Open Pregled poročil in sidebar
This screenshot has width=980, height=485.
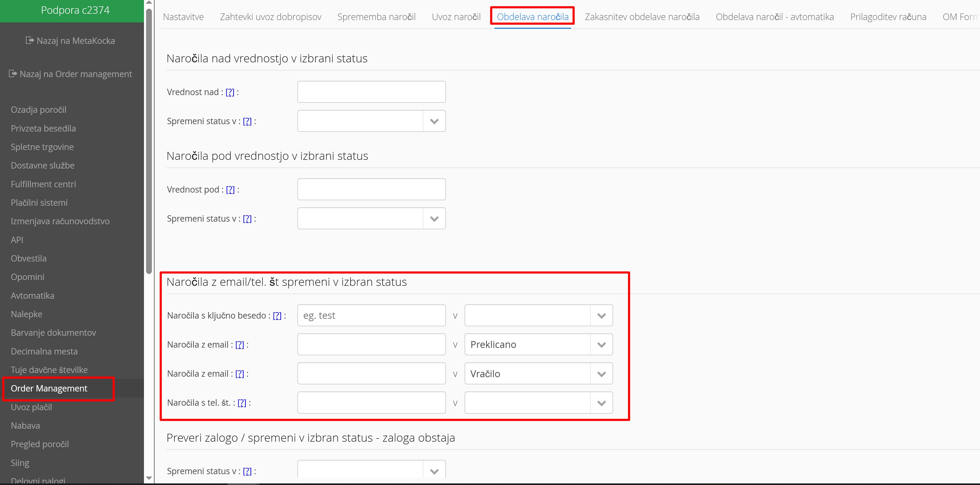point(40,444)
